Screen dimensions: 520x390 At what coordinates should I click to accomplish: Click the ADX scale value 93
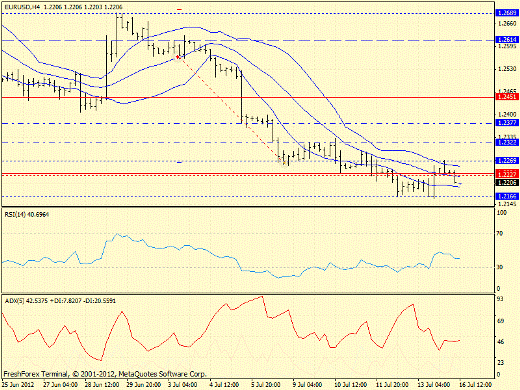(500, 299)
